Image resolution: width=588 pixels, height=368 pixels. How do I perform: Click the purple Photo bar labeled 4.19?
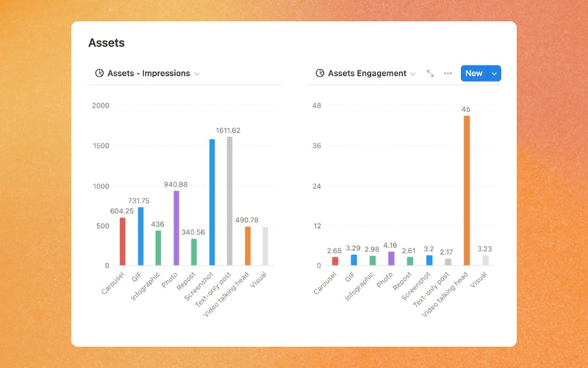pyautogui.click(x=391, y=258)
